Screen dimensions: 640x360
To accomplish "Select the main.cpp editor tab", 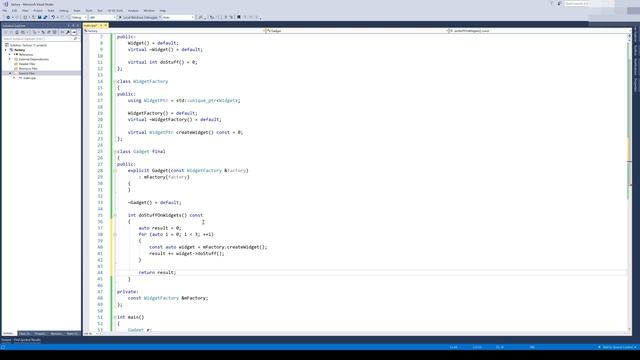I will tap(91, 25).
